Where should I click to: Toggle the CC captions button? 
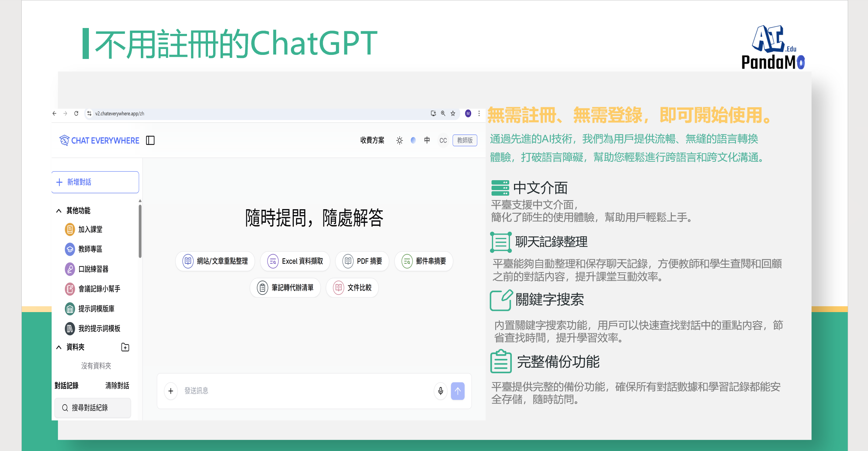(x=443, y=140)
